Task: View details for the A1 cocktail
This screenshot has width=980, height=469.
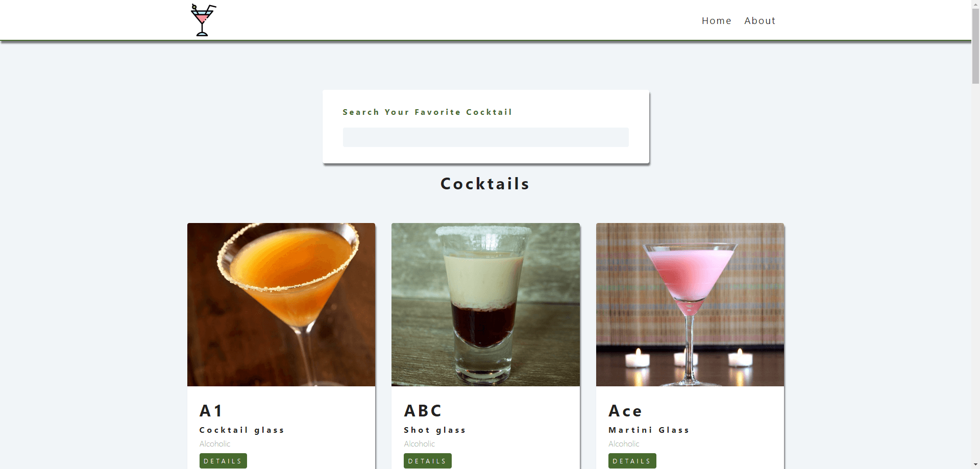Action: click(x=223, y=461)
